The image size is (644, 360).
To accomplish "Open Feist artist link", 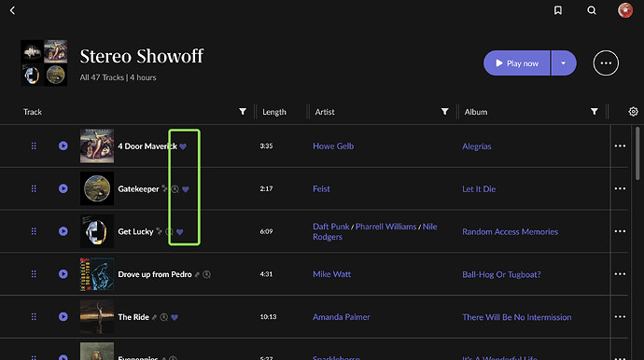I will click(321, 188).
